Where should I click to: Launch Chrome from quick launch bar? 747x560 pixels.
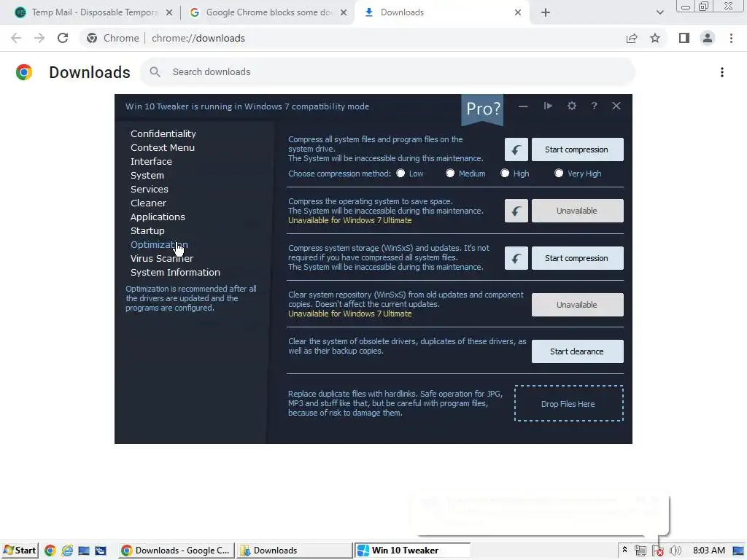tap(50, 551)
